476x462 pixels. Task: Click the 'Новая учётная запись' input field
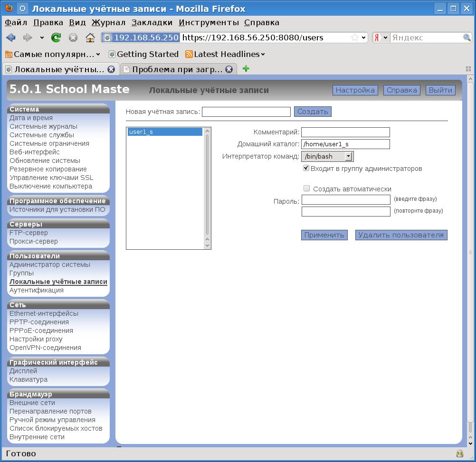click(246, 112)
